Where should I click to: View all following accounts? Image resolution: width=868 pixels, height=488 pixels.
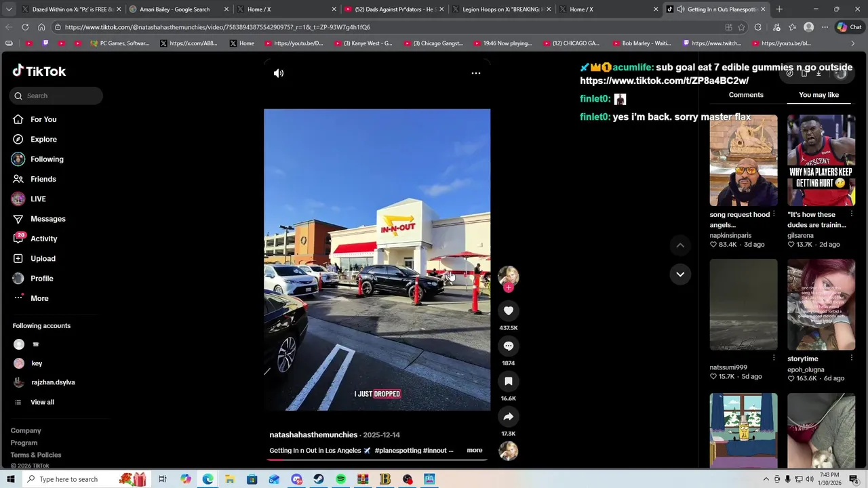click(42, 402)
